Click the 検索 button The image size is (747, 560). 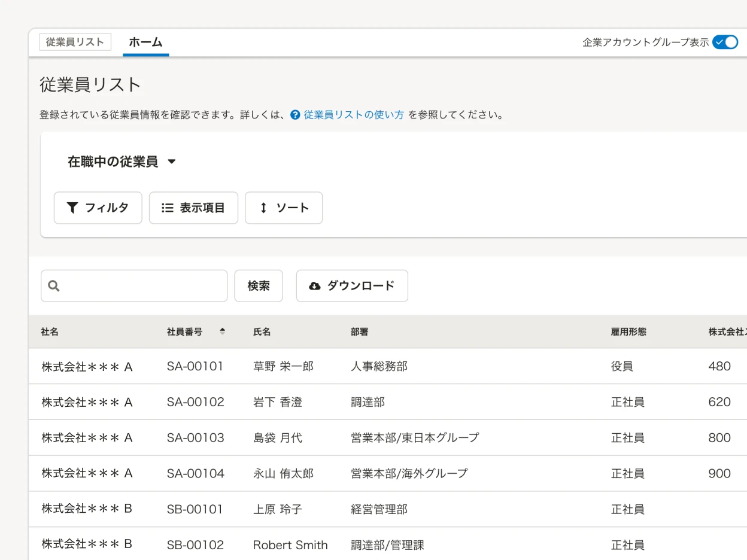259,286
